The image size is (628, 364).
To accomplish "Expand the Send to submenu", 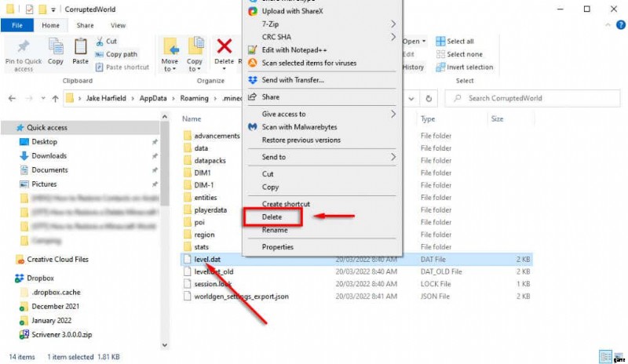I will coord(323,157).
